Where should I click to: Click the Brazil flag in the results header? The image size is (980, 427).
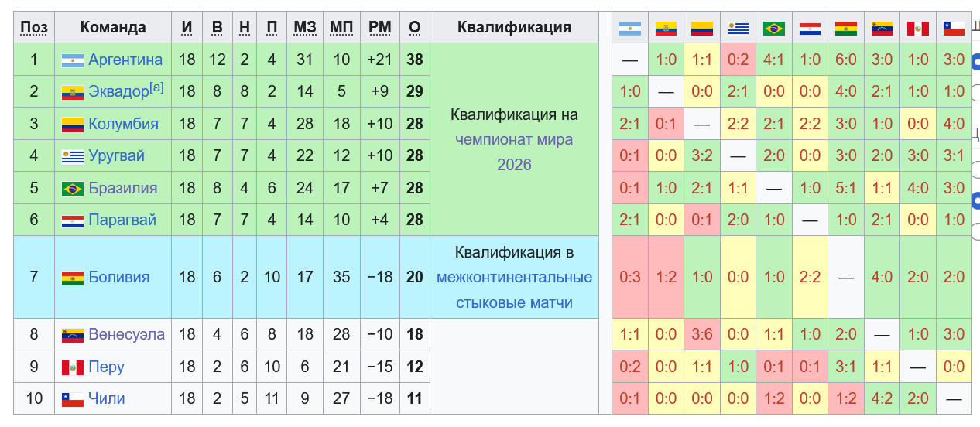[x=773, y=29]
